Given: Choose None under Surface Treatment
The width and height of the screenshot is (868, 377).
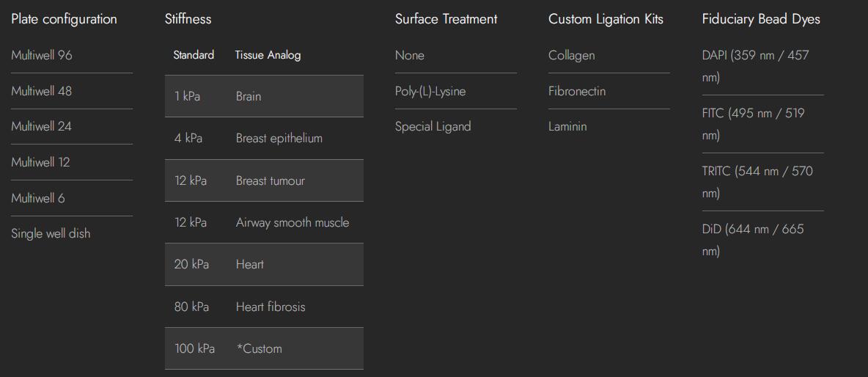Looking at the screenshot, I should pos(410,56).
